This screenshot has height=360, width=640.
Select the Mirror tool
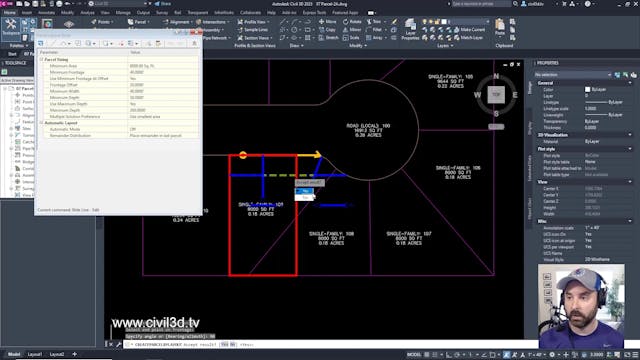[x=352, y=30]
